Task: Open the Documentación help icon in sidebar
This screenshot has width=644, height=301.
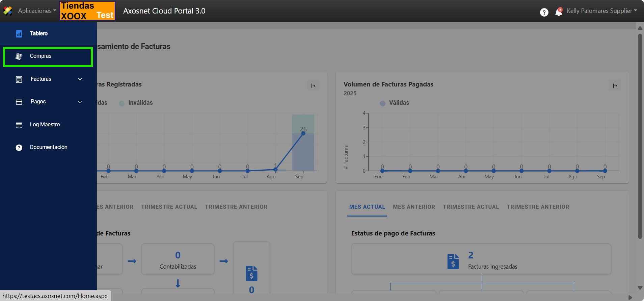Action: click(19, 147)
